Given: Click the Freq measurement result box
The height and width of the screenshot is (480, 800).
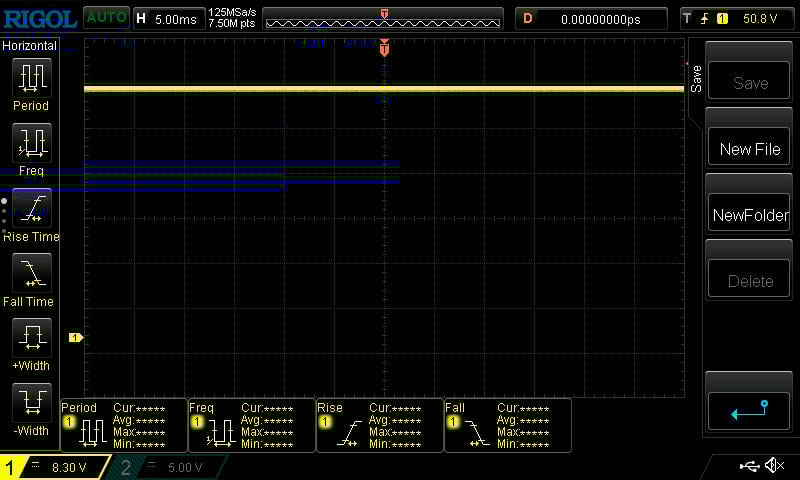Looking at the screenshot, I should (x=252, y=425).
